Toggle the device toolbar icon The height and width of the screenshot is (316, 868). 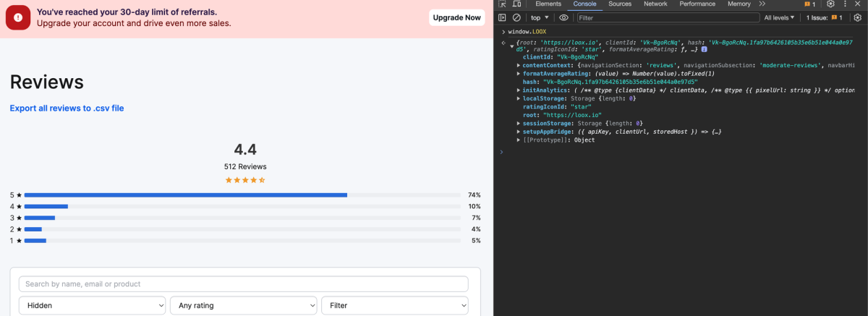(x=518, y=4)
